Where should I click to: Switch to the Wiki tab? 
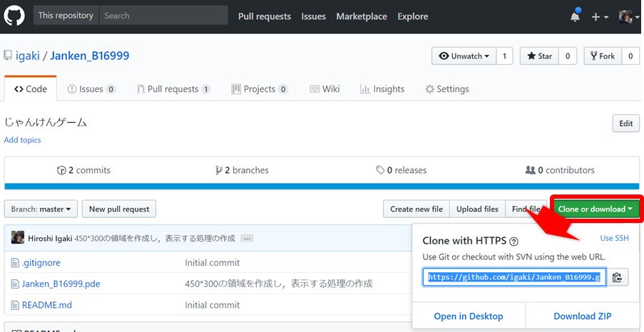(x=324, y=89)
